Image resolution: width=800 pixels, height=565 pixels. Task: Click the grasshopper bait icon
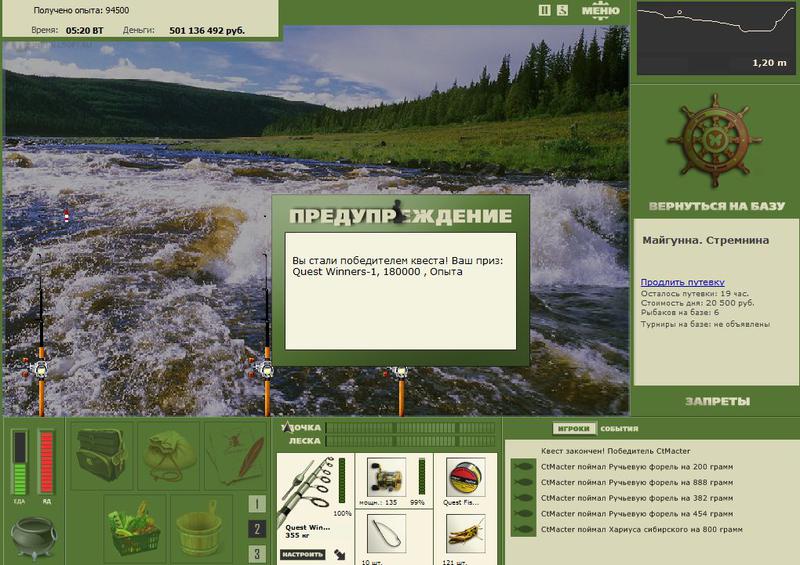[465, 534]
